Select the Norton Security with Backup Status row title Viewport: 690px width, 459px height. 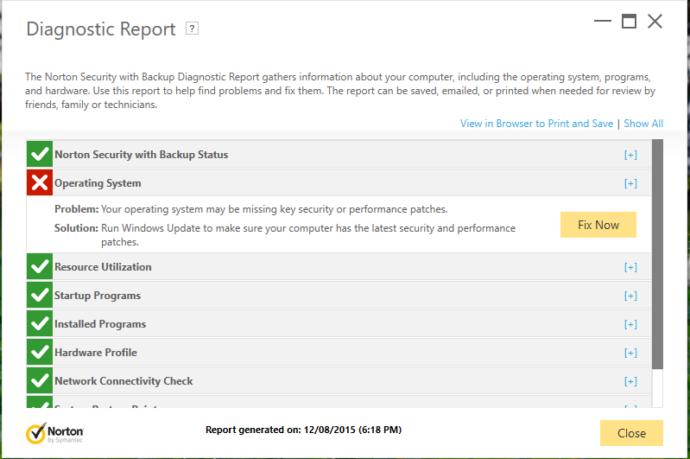point(141,154)
